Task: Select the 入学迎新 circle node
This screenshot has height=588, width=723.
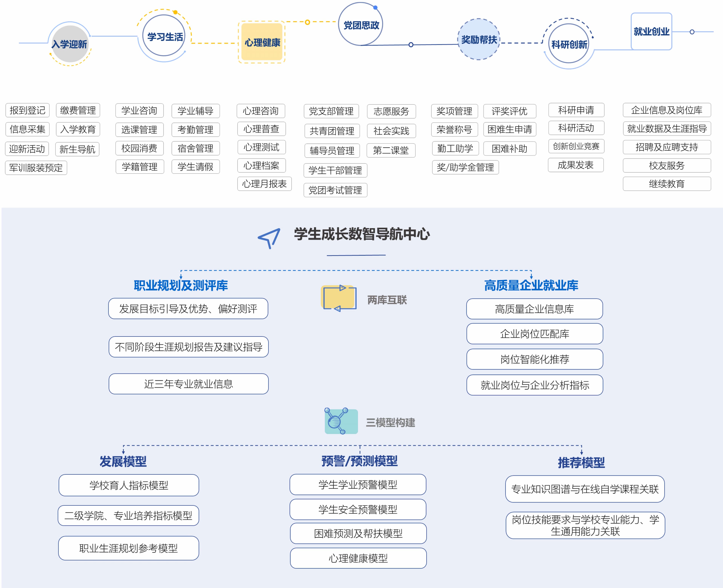Action: 70,44
